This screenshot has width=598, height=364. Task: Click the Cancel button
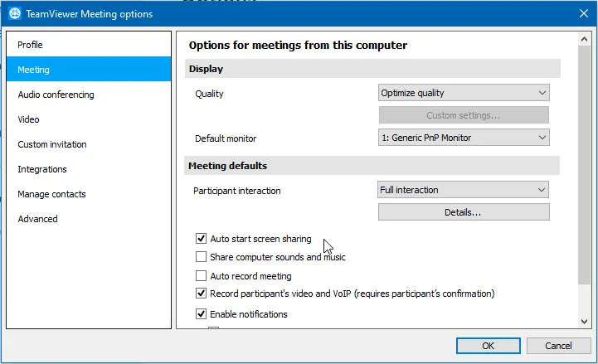pyautogui.click(x=558, y=346)
